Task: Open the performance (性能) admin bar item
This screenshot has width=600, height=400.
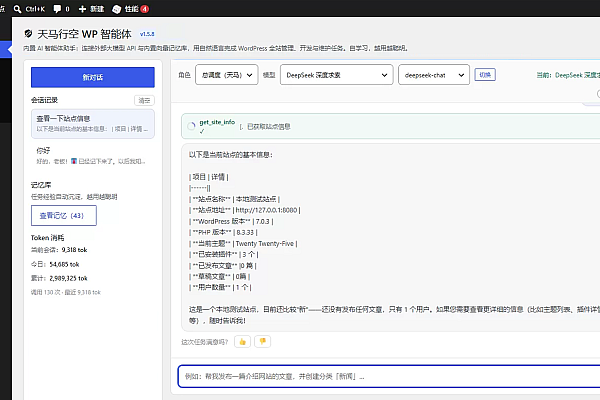Action: click(130, 9)
